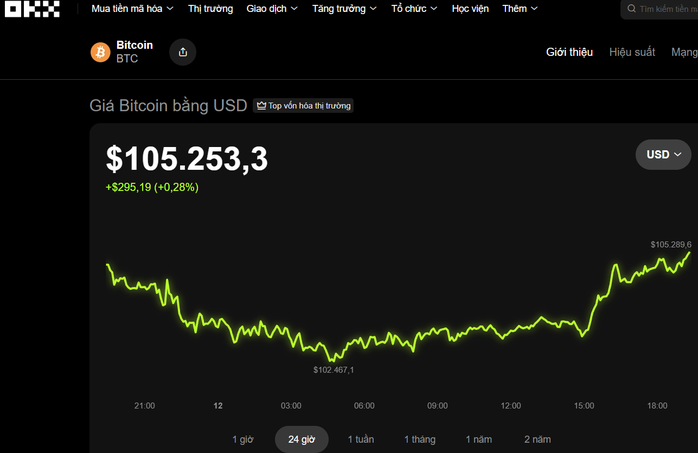Click the orange Bitcoin coin icon
This screenshot has height=453, width=698.
pos(100,52)
